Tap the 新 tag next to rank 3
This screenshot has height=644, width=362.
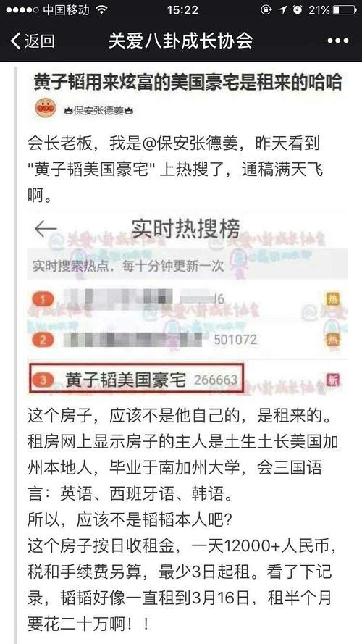tap(332, 380)
